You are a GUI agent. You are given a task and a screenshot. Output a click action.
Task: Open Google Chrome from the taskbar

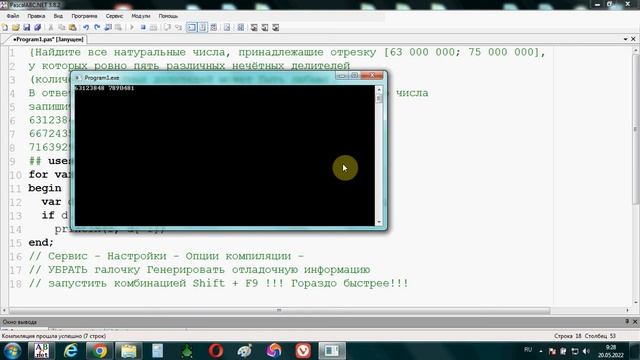point(99,351)
